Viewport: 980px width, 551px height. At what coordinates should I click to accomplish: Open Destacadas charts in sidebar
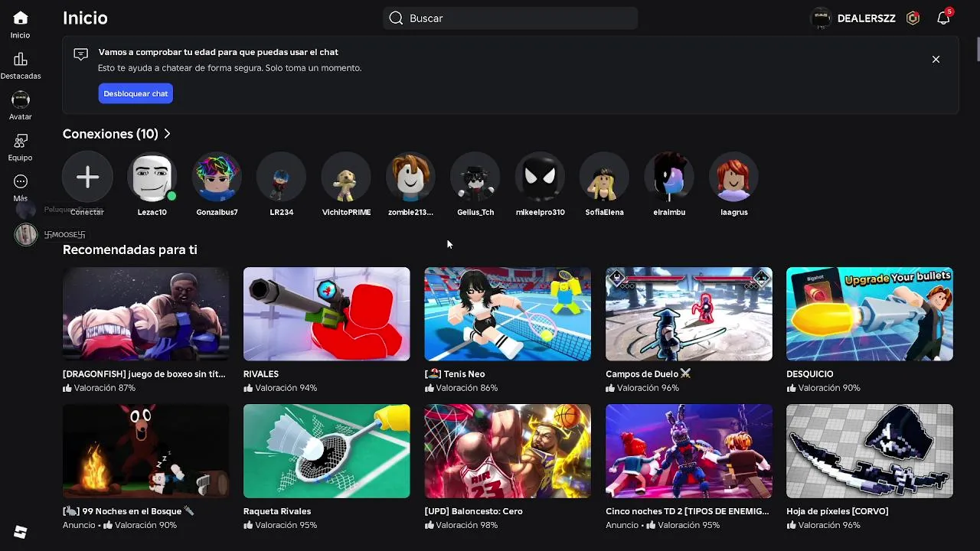(21, 66)
